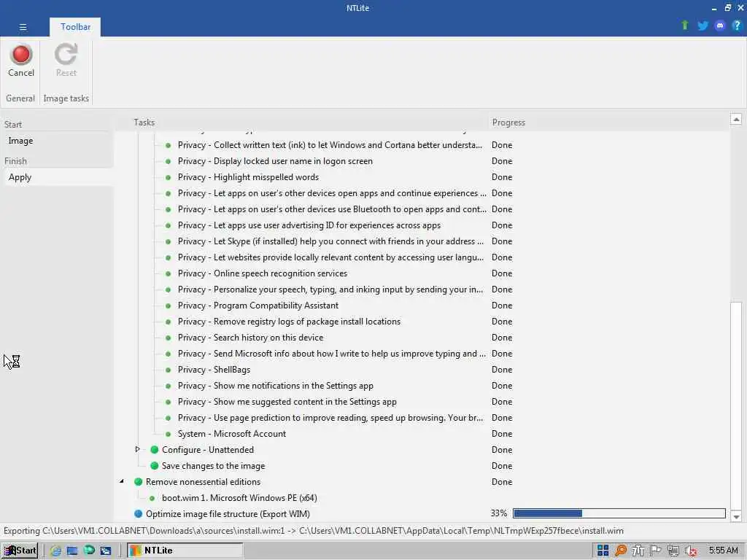Click the green status dot for Save changes to the image
The width and height of the screenshot is (747, 560).
(x=155, y=466)
